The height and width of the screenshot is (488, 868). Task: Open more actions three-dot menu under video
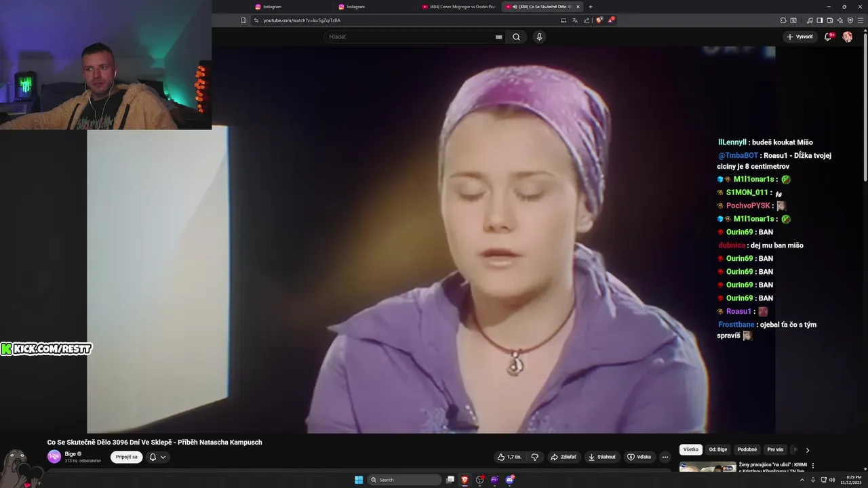point(665,457)
